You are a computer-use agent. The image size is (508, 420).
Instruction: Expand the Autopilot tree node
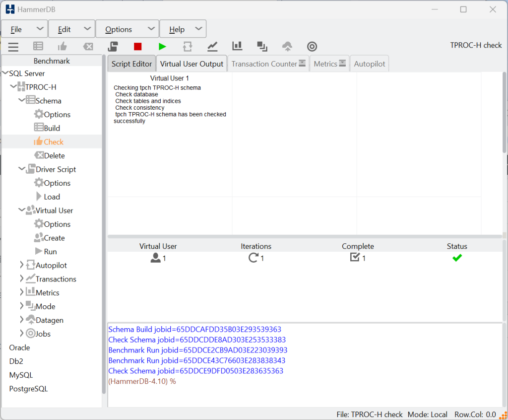(x=22, y=265)
